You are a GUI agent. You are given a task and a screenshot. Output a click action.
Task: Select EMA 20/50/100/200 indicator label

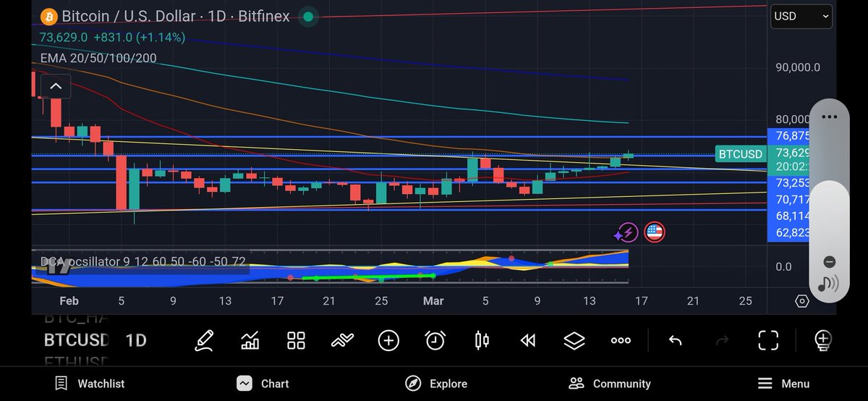(98, 58)
